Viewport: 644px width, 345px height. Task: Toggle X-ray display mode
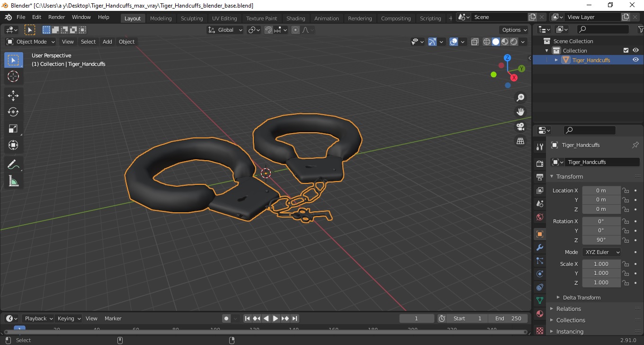click(x=475, y=42)
